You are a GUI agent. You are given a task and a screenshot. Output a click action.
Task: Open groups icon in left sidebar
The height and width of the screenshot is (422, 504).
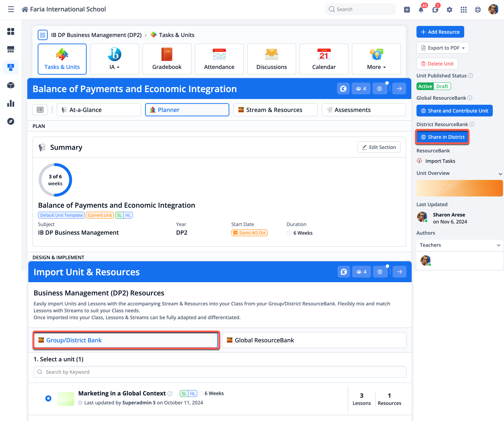tap(11, 49)
